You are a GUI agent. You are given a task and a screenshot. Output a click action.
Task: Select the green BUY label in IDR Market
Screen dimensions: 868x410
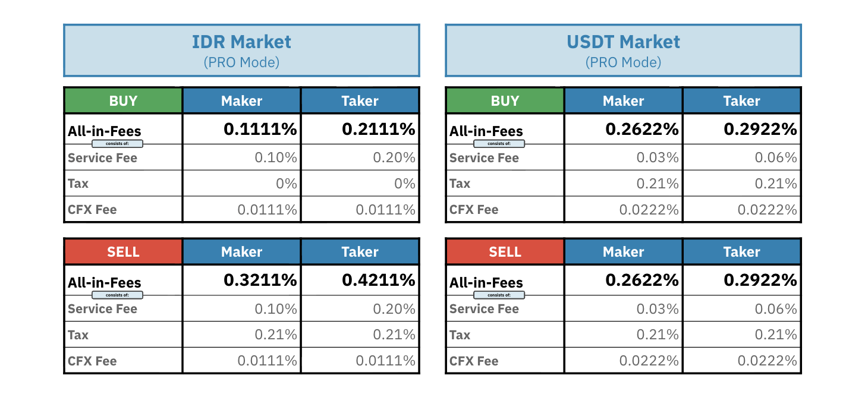[123, 101]
